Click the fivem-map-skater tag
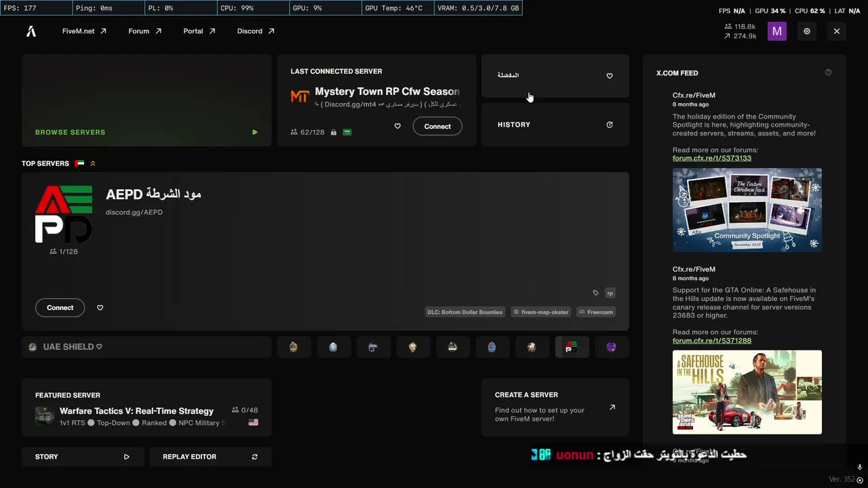This screenshot has height=488, width=868. pyautogui.click(x=540, y=312)
